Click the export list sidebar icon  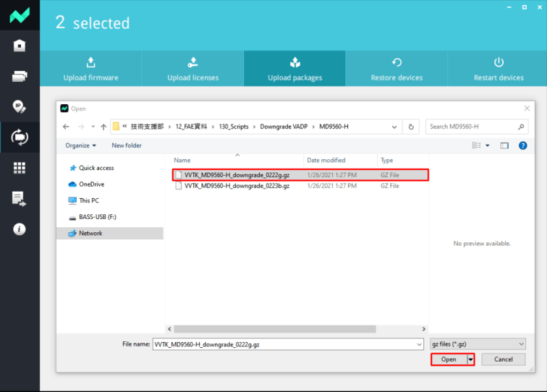pyautogui.click(x=20, y=198)
